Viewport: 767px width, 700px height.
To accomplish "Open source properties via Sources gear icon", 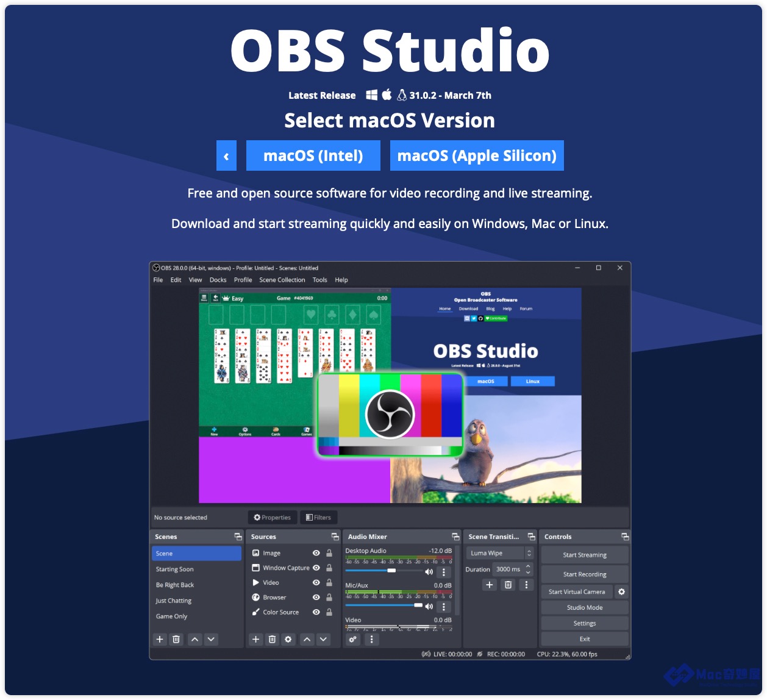I will [x=288, y=640].
